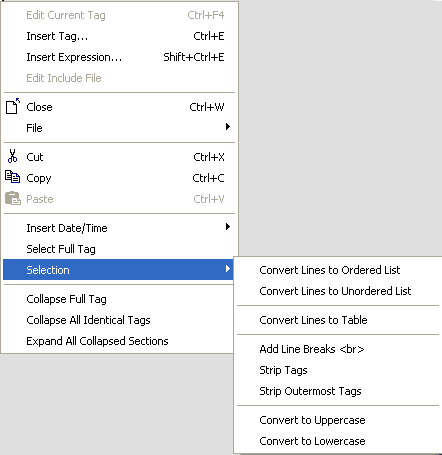Click the Cut scissors icon

(12, 156)
